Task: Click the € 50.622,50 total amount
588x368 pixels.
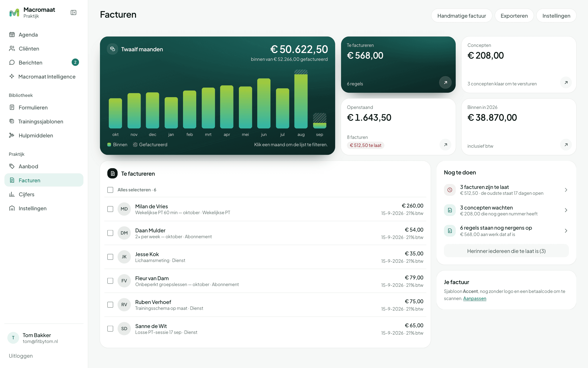Action: click(x=299, y=49)
